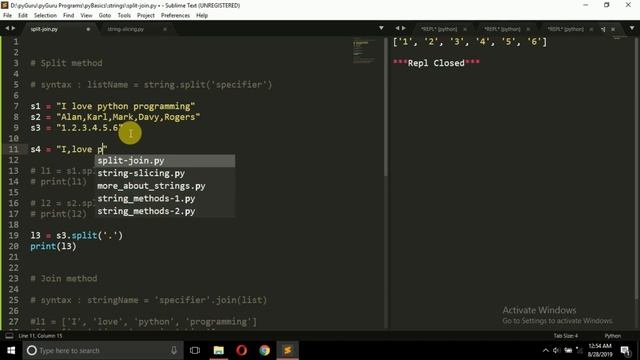The height and width of the screenshot is (360, 640).
Task: Switch to the third REPL python tab
Action: (x=566, y=29)
